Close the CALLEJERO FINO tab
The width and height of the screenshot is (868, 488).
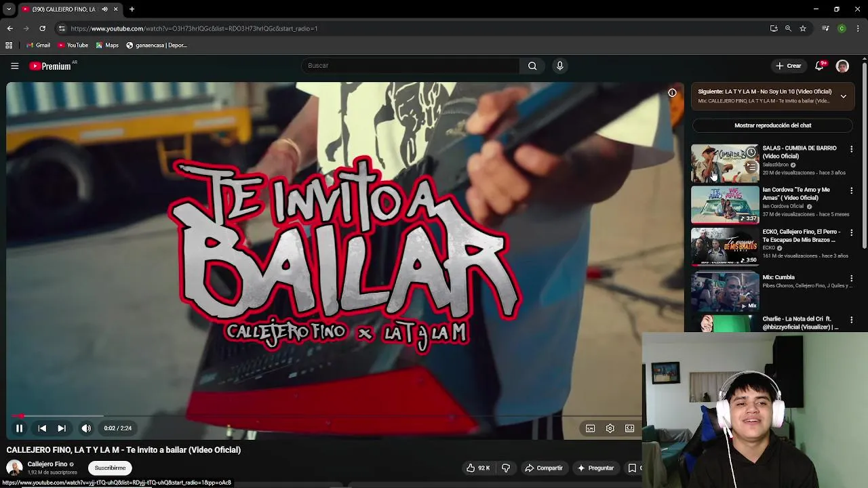pos(115,9)
